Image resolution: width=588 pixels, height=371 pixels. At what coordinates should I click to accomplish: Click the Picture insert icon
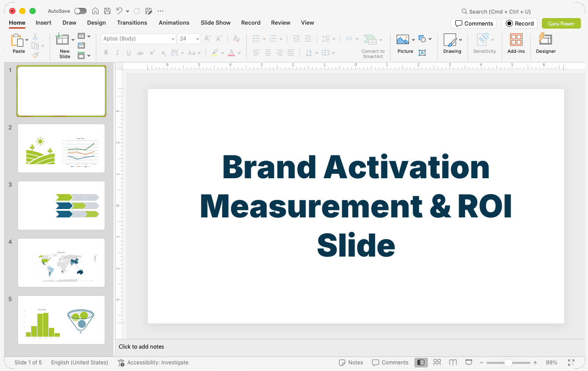[x=403, y=40]
